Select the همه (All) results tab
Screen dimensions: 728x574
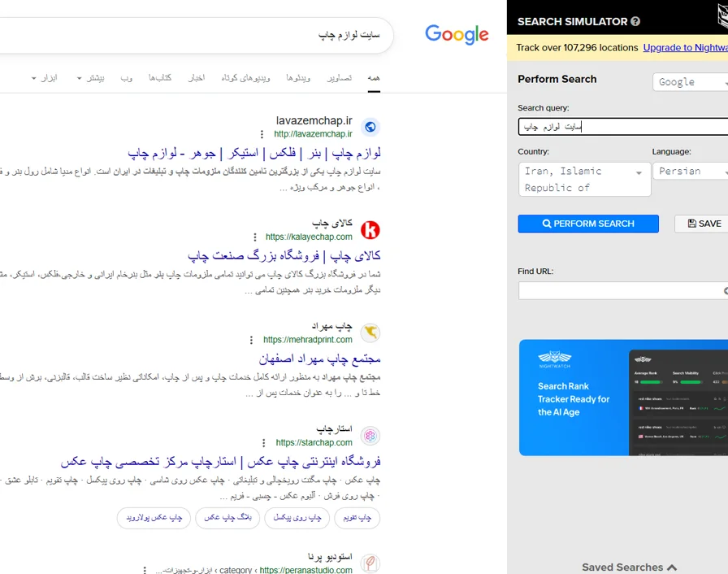[374, 78]
